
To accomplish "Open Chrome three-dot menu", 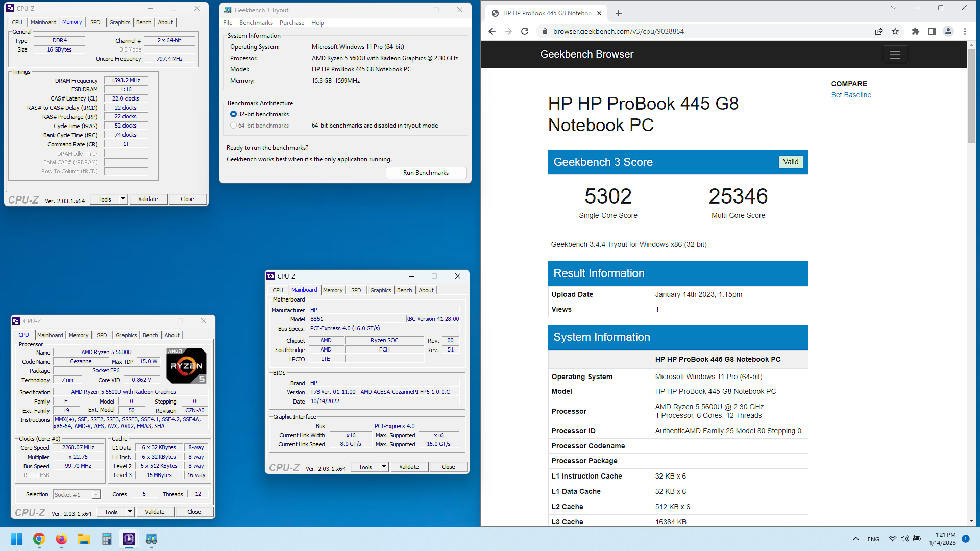I will (965, 31).
